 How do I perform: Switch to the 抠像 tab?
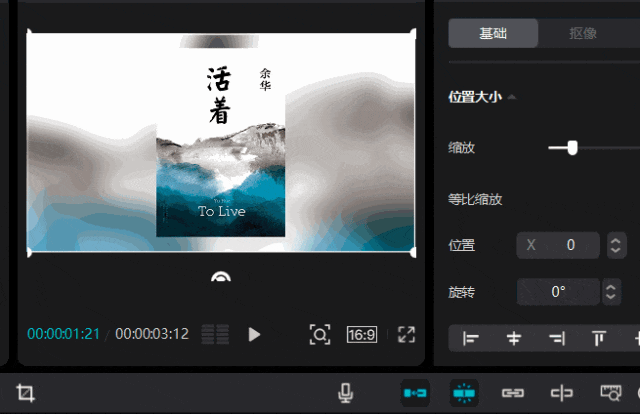(583, 33)
